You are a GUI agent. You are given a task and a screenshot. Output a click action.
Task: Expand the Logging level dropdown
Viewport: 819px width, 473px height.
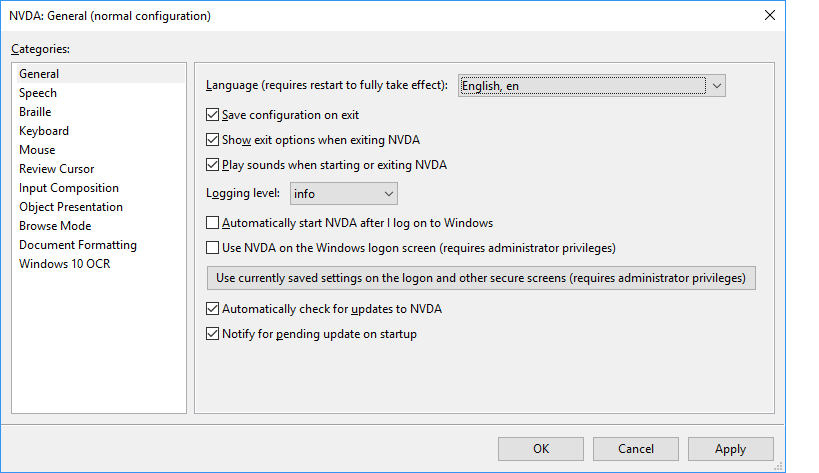point(344,194)
